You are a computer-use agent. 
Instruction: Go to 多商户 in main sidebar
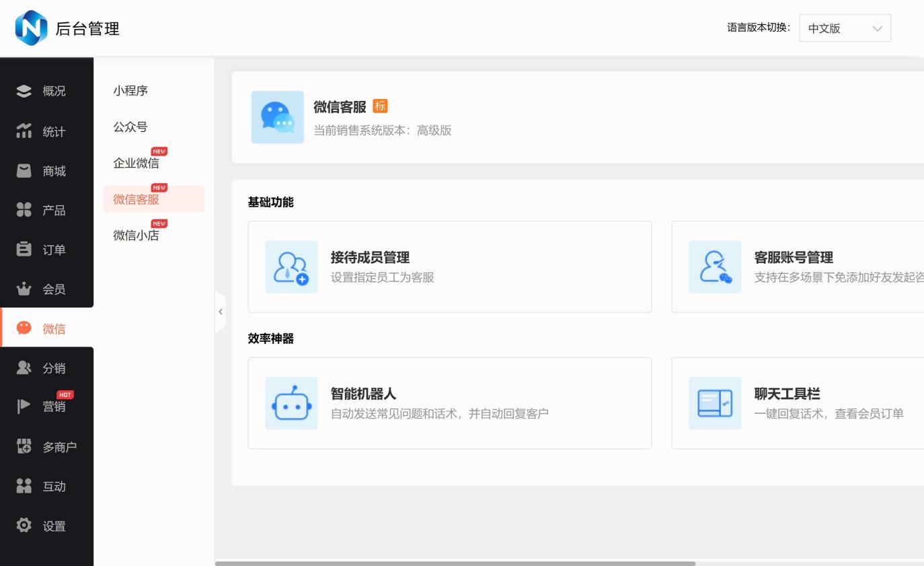click(46, 447)
